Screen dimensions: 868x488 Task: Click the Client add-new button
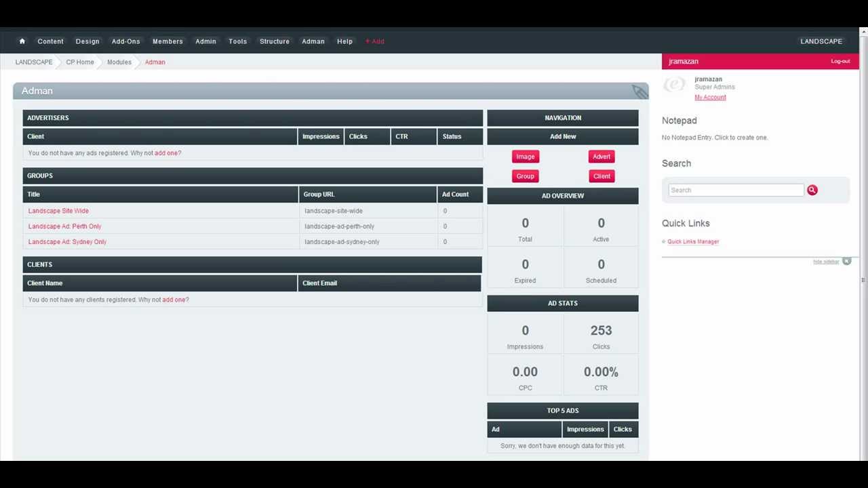coord(601,176)
